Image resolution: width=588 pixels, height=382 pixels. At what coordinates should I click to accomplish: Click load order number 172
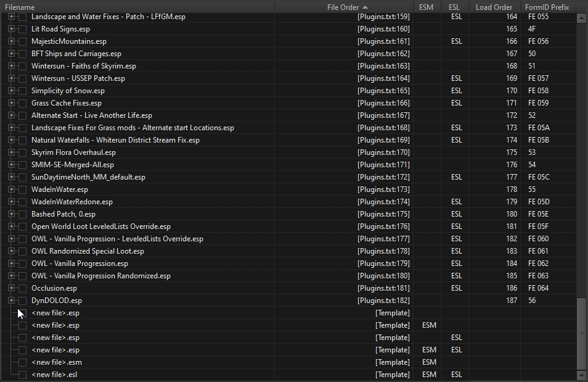pos(512,115)
